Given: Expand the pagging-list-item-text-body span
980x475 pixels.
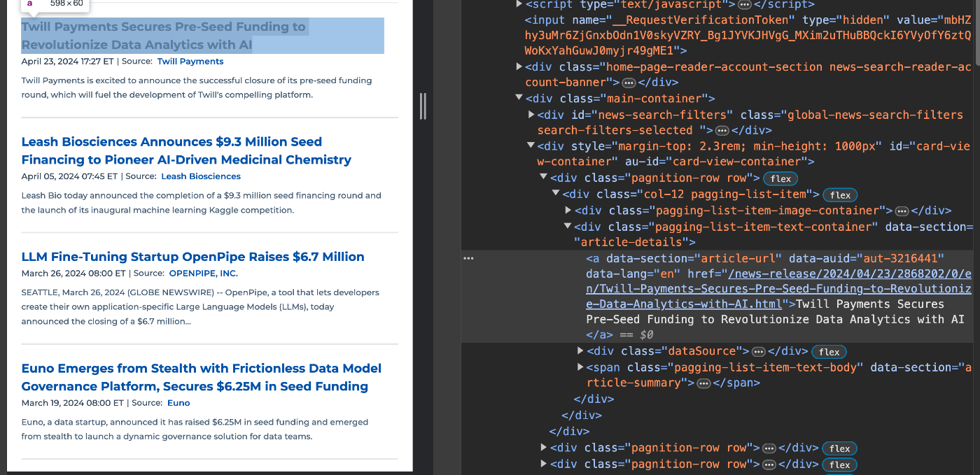Looking at the screenshot, I should tap(580, 367).
